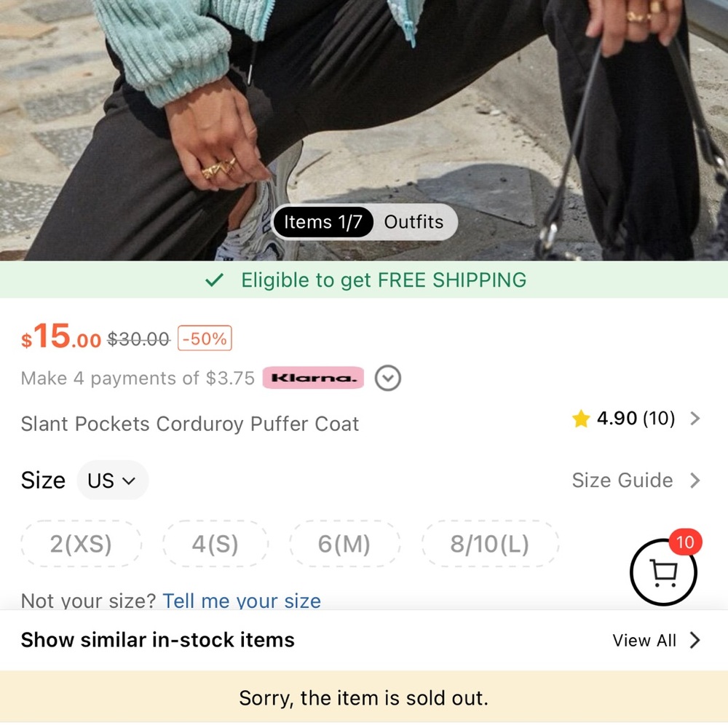Click the Size Guide chevron arrow

tap(695, 480)
